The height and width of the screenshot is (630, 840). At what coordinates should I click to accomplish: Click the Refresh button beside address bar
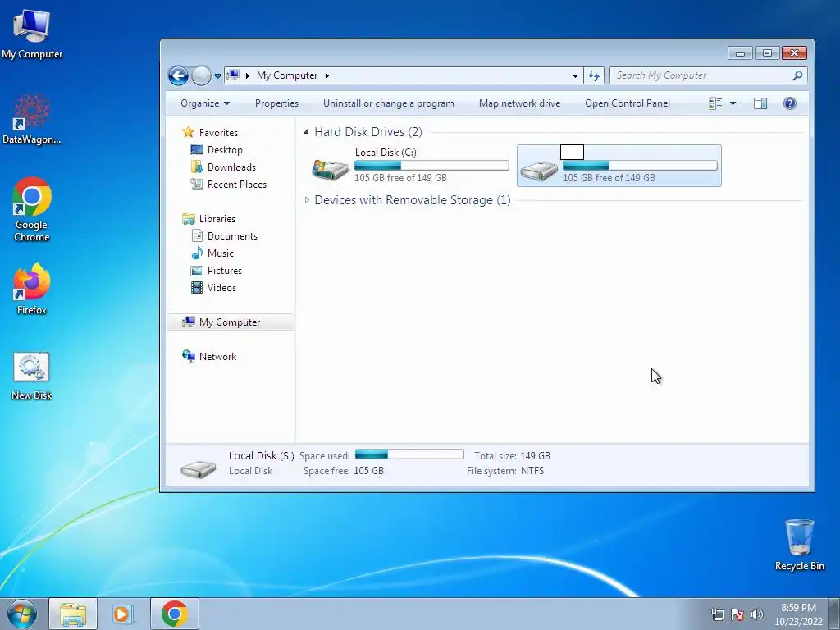coord(594,75)
